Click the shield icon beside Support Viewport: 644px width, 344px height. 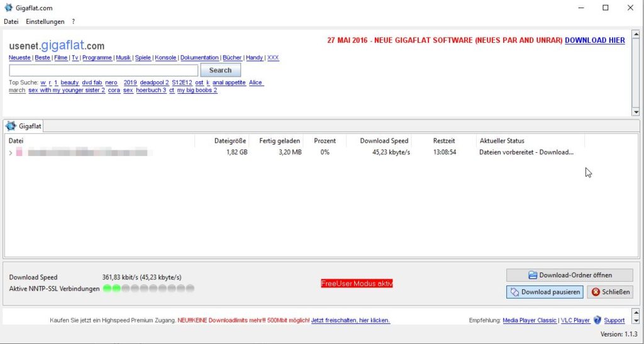point(597,320)
